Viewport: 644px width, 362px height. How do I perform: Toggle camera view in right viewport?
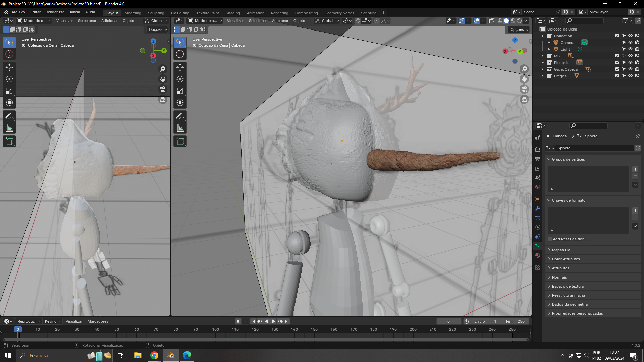(x=524, y=89)
